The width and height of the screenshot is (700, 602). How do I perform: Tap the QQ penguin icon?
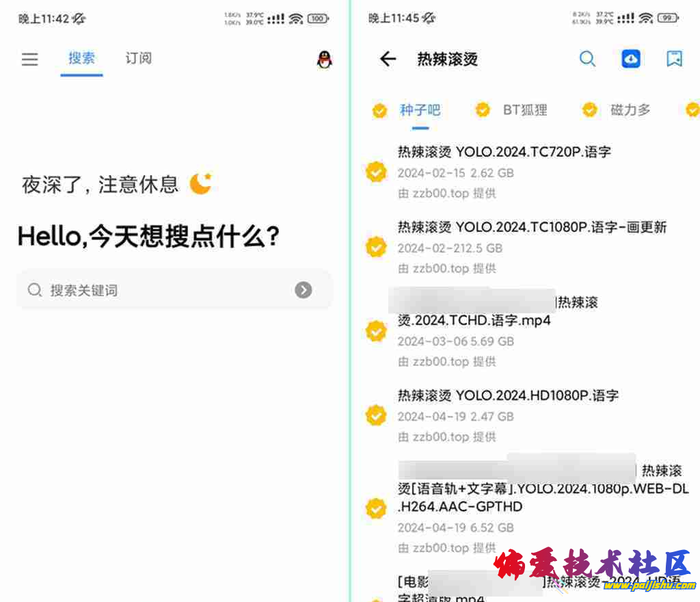[x=325, y=60]
